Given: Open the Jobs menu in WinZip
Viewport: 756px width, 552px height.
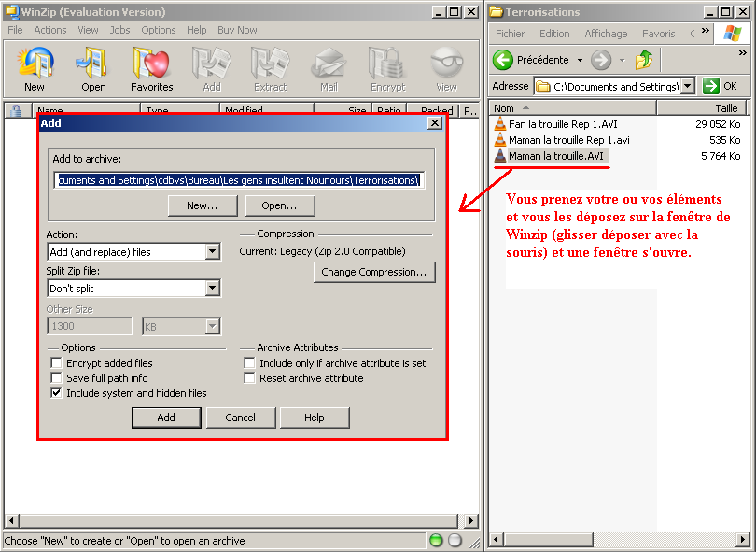Looking at the screenshot, I should click(119, 30).
